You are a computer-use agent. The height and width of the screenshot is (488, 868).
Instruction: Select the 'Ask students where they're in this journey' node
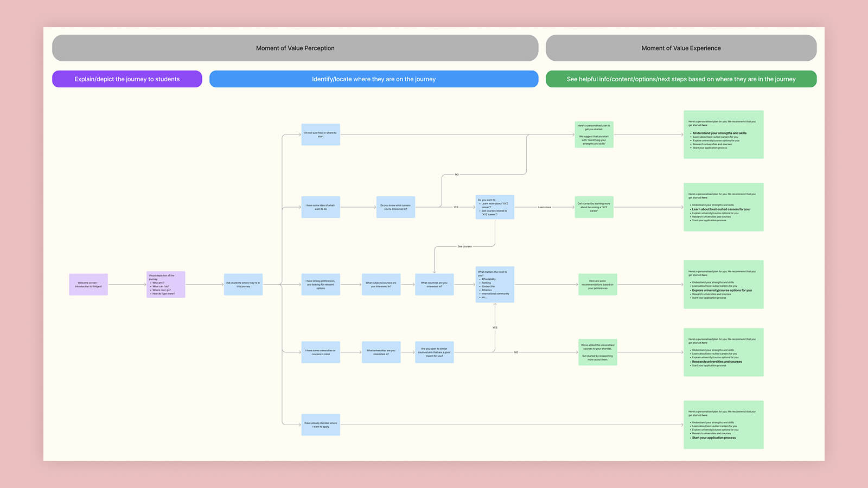click(243, 284)
